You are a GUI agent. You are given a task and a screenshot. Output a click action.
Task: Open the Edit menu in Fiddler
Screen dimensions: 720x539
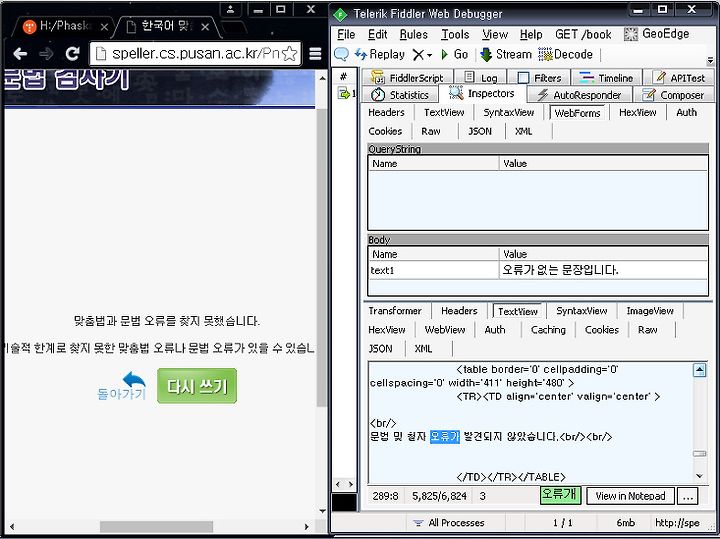tap(377, 34)
